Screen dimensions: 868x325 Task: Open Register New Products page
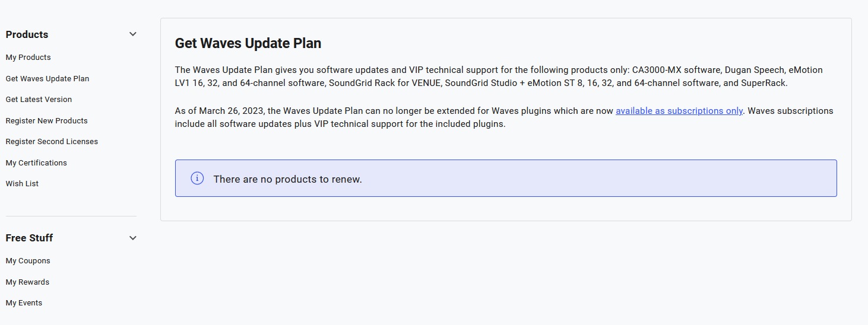click(46, 121)
